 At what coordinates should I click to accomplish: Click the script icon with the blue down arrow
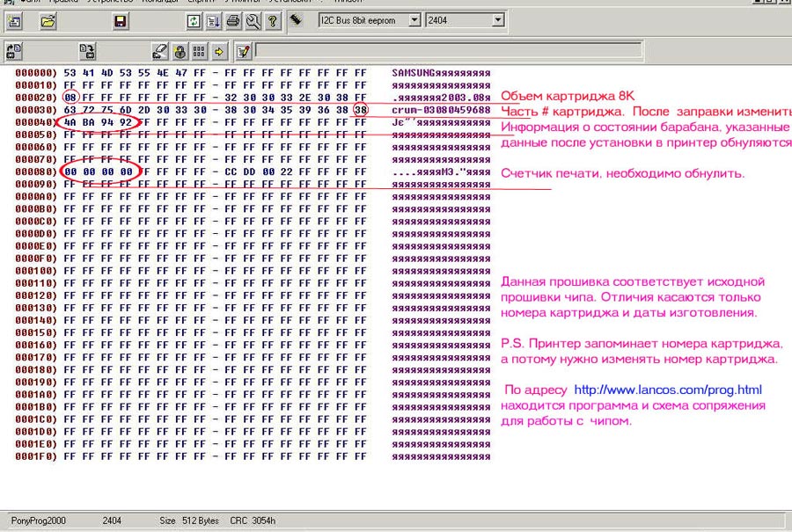click(213, 21)
